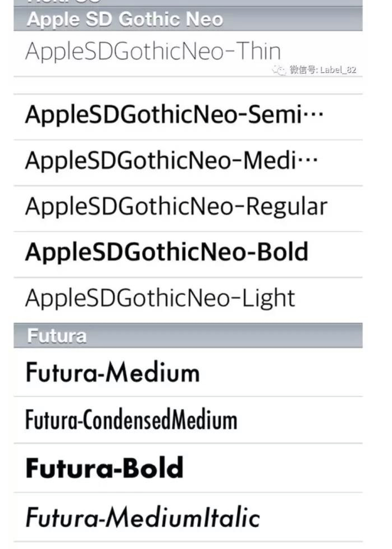This screenshot has width=392, height=549.
Task: Select the AppleSDGothicNeo-Bold font
Action: tap(167, 253)
